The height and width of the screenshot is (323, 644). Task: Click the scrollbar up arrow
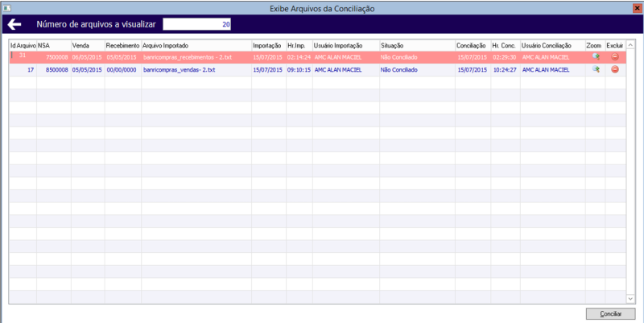pos(630,45)
